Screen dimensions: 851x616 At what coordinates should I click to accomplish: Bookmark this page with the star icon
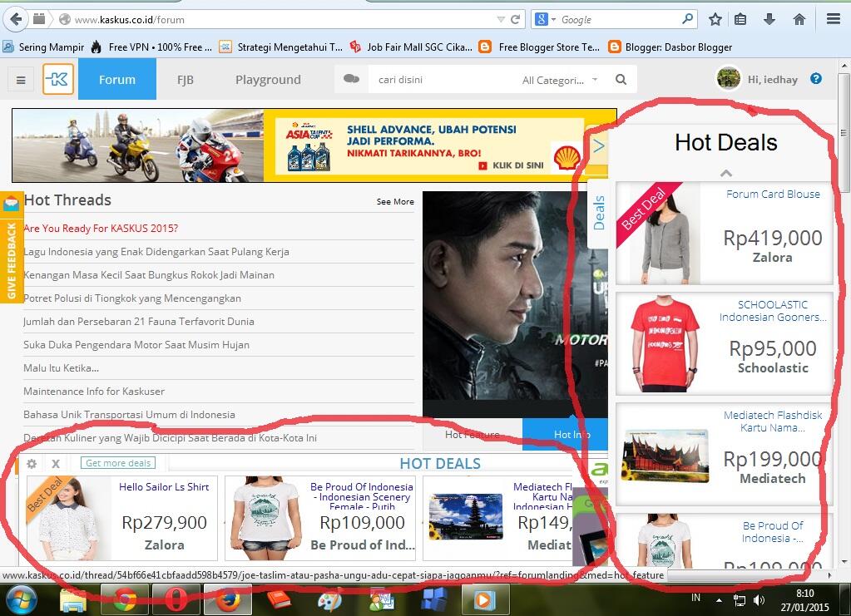click(x=715, y=19)
